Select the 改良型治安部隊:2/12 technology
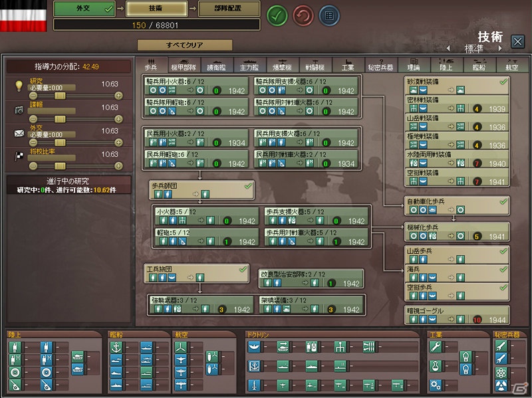 click(311, 278)
